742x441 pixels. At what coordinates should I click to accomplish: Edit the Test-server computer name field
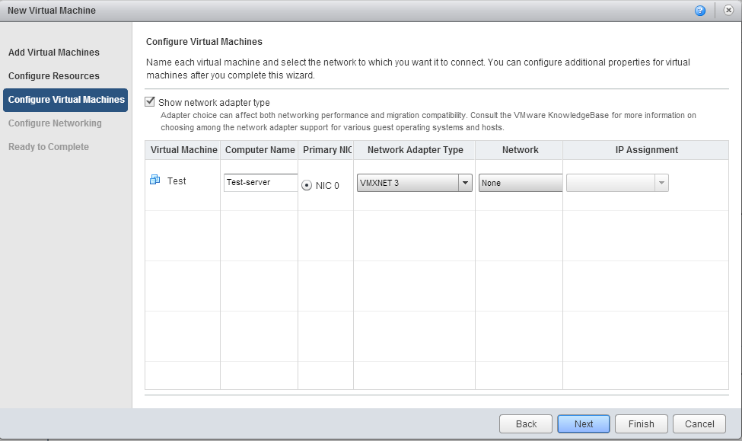pyautogui.click(x=260, y=182)
